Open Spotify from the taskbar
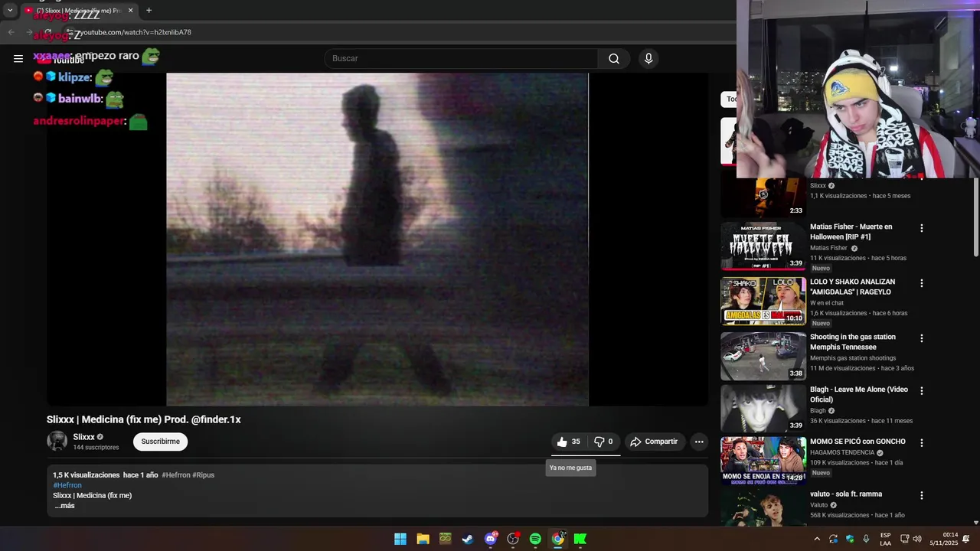Image resolution: width=980 pixels, height=551 pixels. click(535, 540)
